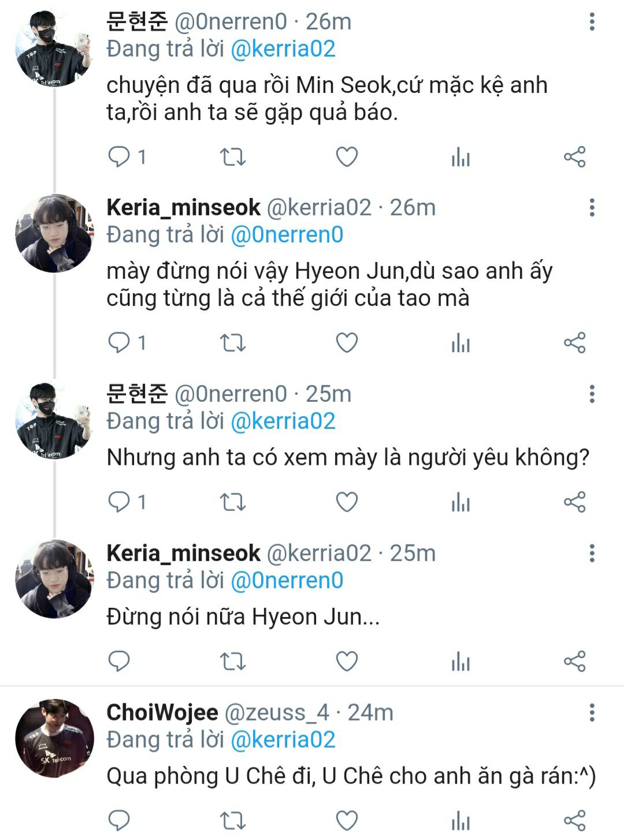View analytics for ChoiWojee's tweet
Image resolution: width=624 pixels, height=840 pixels.
coord(460,820)
